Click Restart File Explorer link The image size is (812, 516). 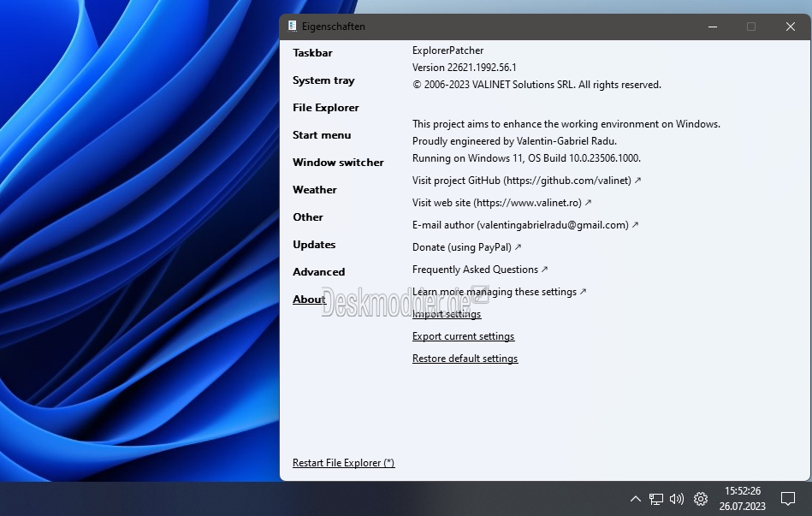pyautogui.click(x=343, y=463)
